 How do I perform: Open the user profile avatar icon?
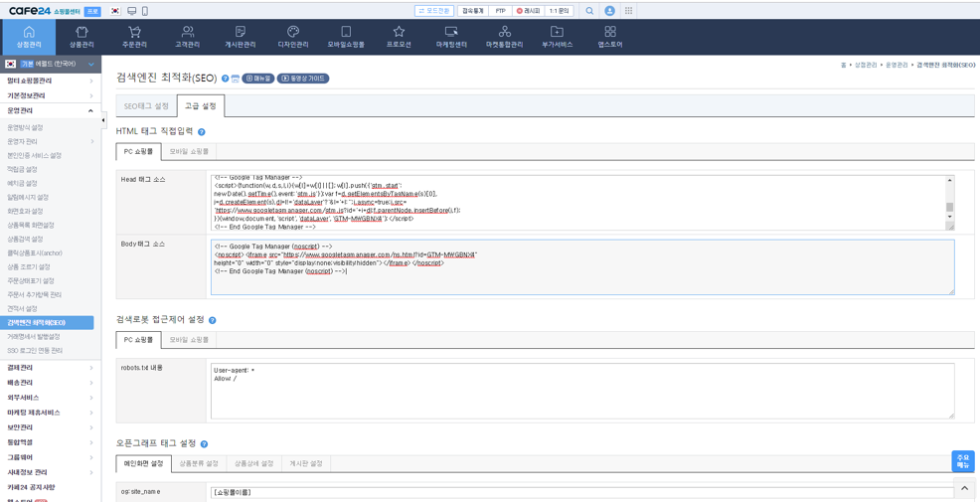(610, 11)
